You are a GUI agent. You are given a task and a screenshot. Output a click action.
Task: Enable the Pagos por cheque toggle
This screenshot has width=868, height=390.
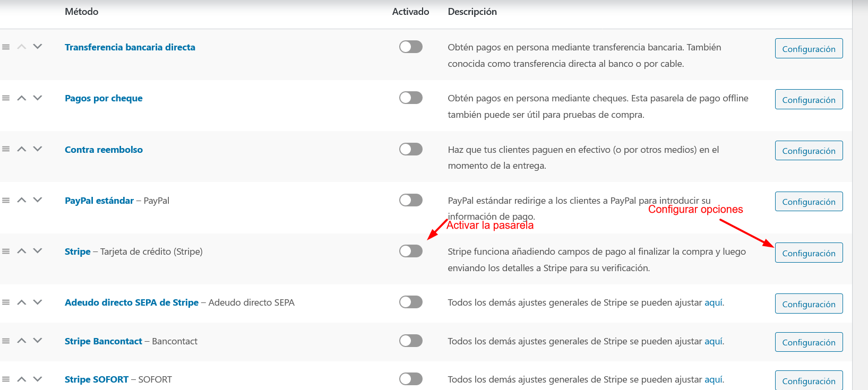pyautogui.click(x=411, y=98)
